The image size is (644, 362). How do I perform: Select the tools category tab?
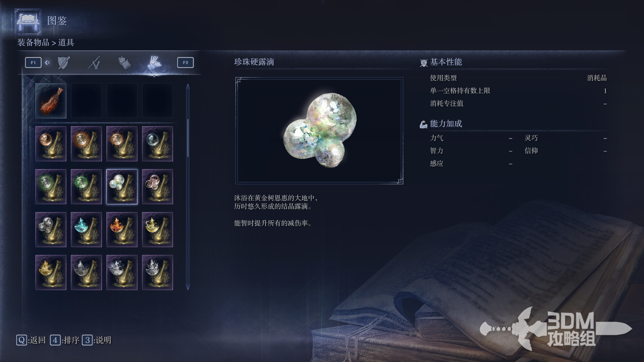click(x=154, y=63)
